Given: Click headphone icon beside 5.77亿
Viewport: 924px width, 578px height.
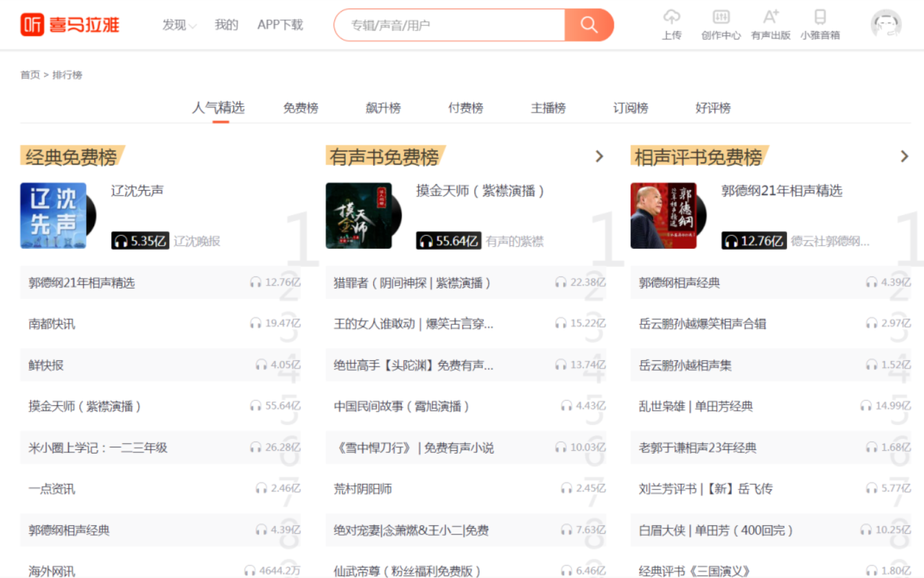Looking at the screenshot, I should (x=871, y=489).
